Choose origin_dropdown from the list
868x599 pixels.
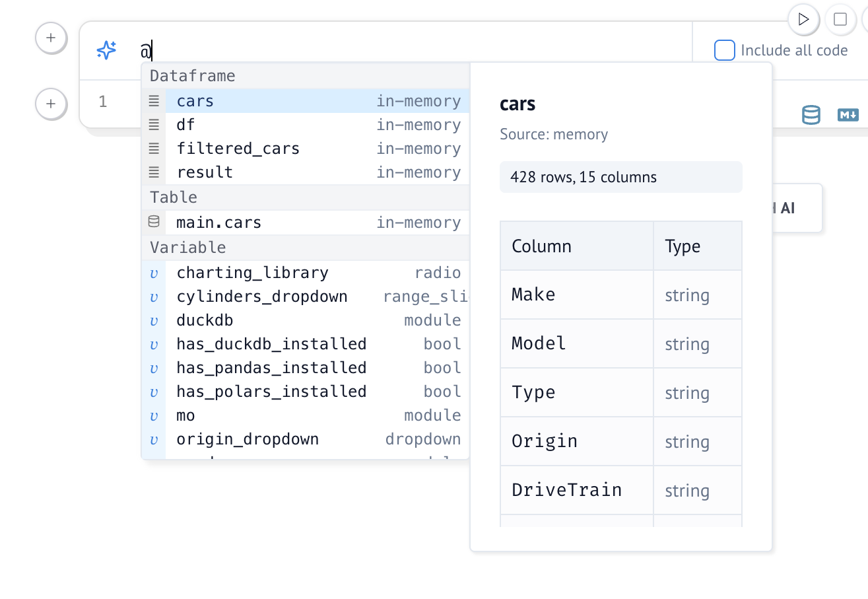306,439
